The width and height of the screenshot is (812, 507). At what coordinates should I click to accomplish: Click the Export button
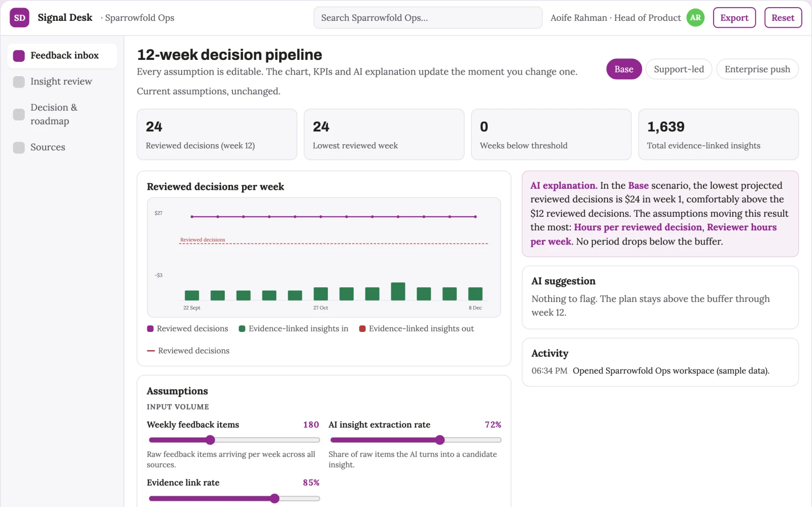click(734, 18)
